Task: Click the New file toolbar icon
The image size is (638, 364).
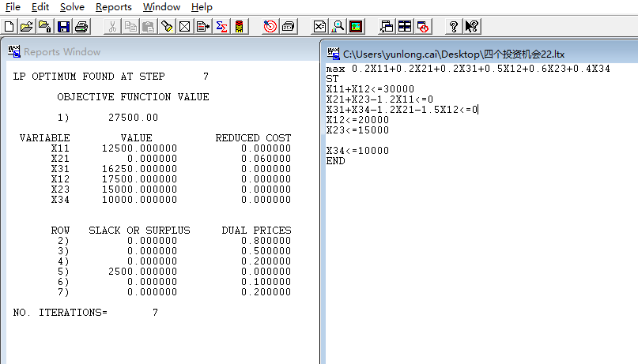Action: point(9,26)
